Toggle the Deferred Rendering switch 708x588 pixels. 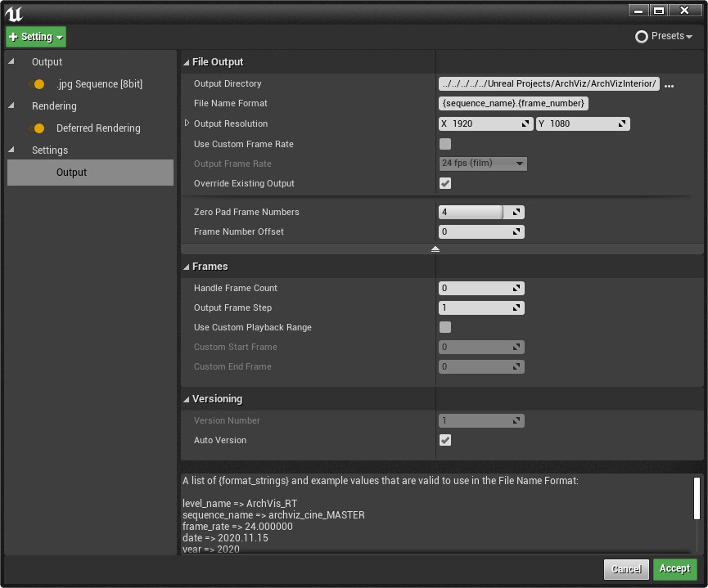[36, 128]
